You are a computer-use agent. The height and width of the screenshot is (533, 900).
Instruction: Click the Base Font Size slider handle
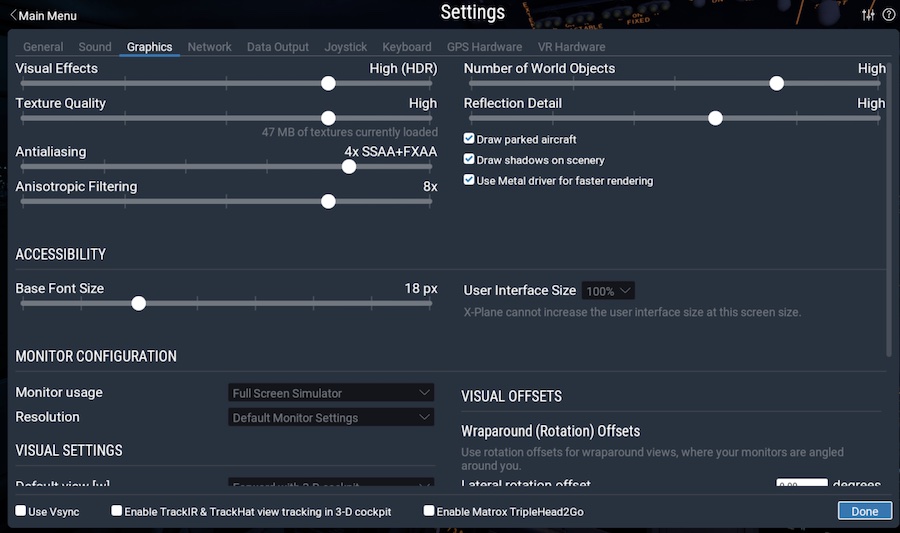pyautogui.click(x=138, y=303)
